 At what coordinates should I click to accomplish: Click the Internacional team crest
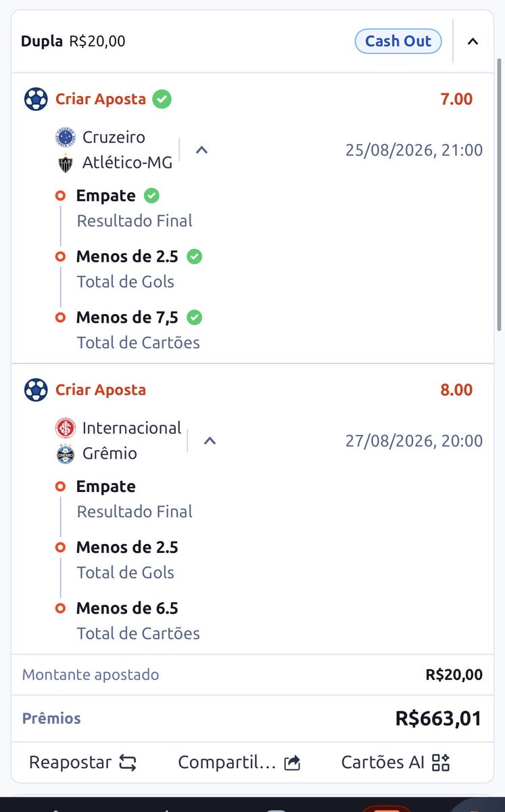[66, 428]
